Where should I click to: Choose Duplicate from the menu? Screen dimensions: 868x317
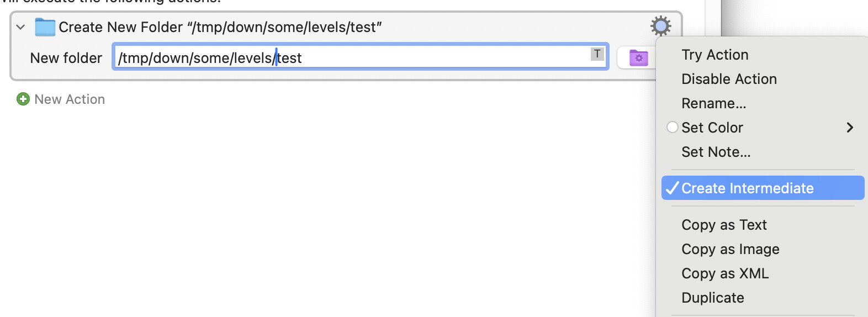click(x=712, y=298)
